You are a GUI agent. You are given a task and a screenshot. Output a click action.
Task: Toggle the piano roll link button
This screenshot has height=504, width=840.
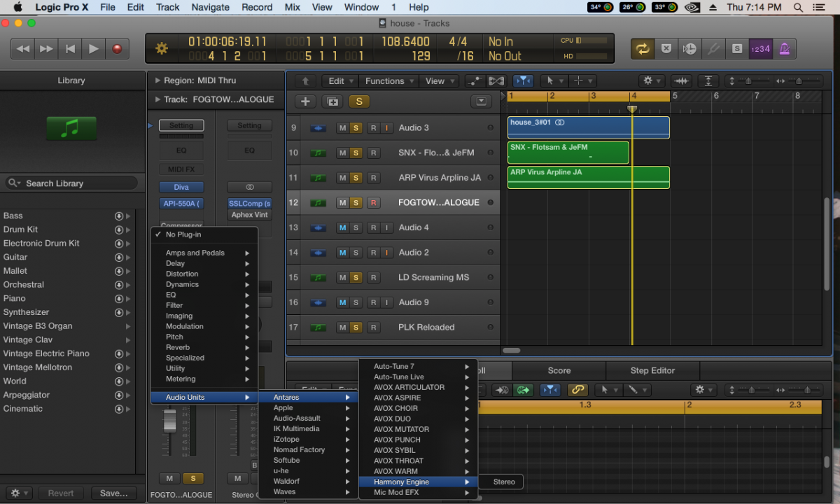click(x=577, y=390)
